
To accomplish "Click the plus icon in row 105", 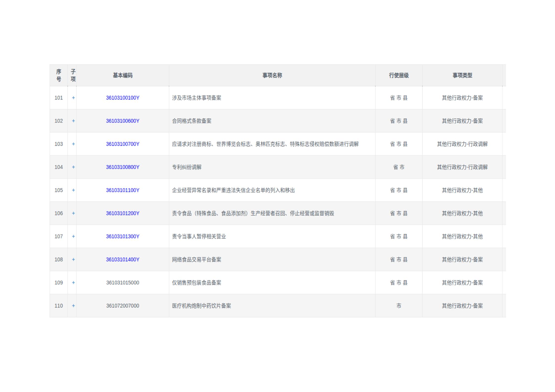I will click(73, 190).
